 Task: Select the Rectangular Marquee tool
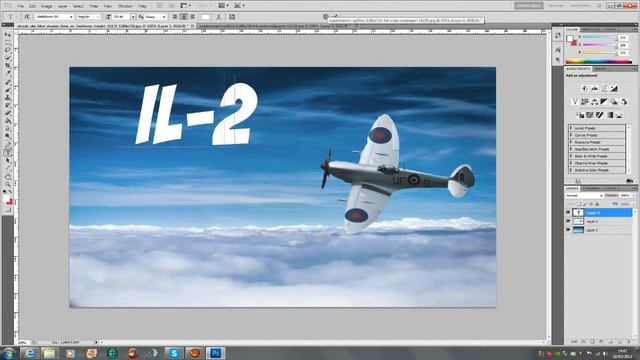pos(7,42)
